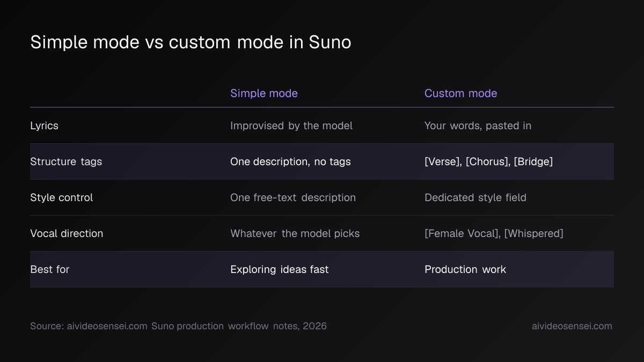Viewport: 644px width, 362px height.
Task: Select the 'Simple mode' column header
Action: pos(264,93)
